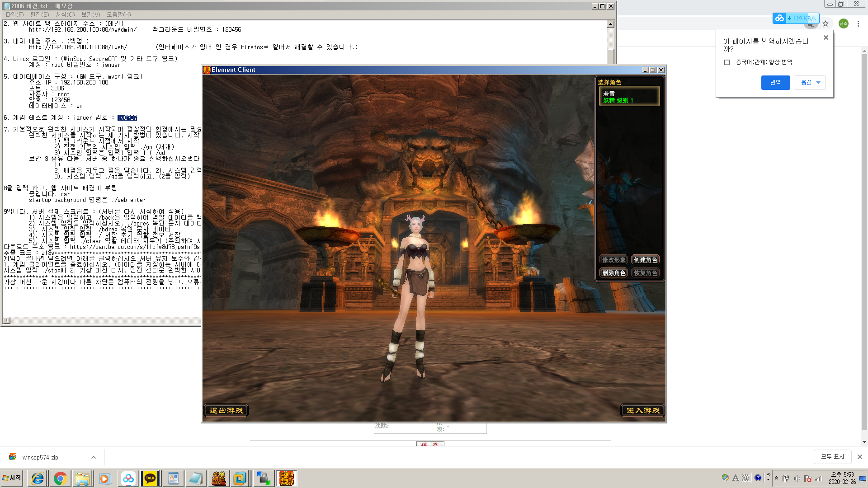Open Internet Explorer taskbar icon

pos(38,478)
